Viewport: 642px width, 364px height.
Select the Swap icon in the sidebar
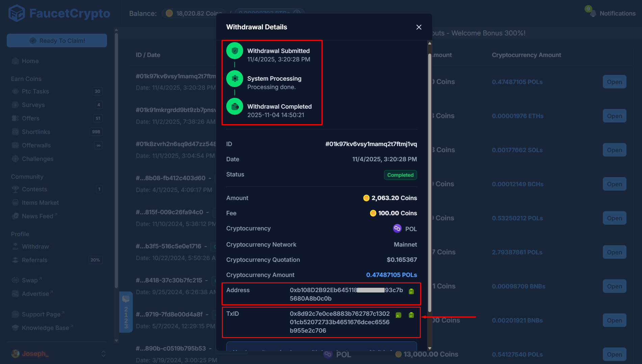coord(15,280)
